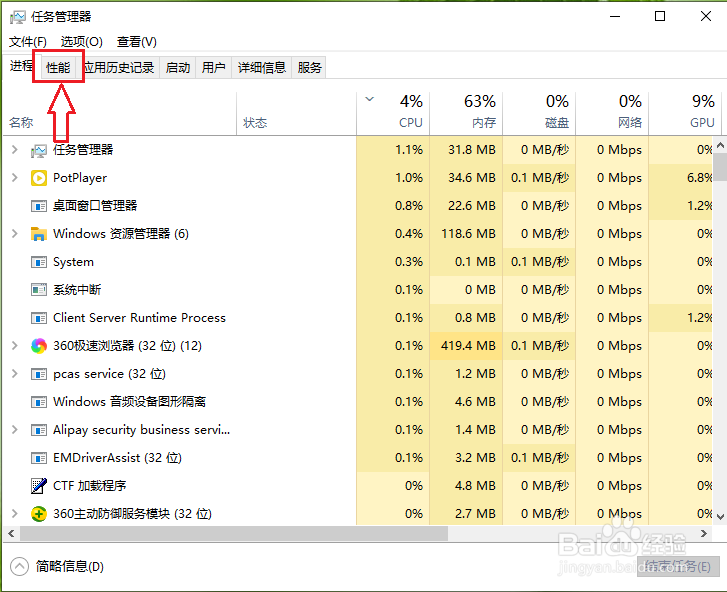Click the Task Manager title bar icon

[x=18, y=17]
